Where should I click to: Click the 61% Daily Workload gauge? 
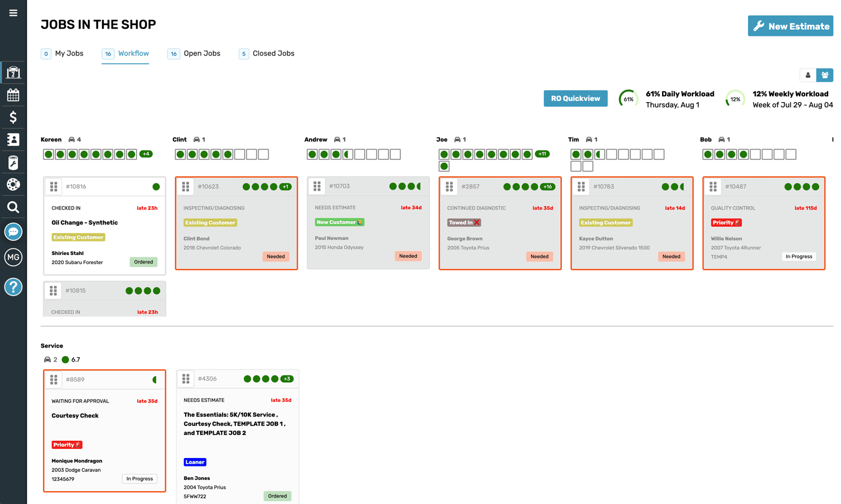pos(628,98)
